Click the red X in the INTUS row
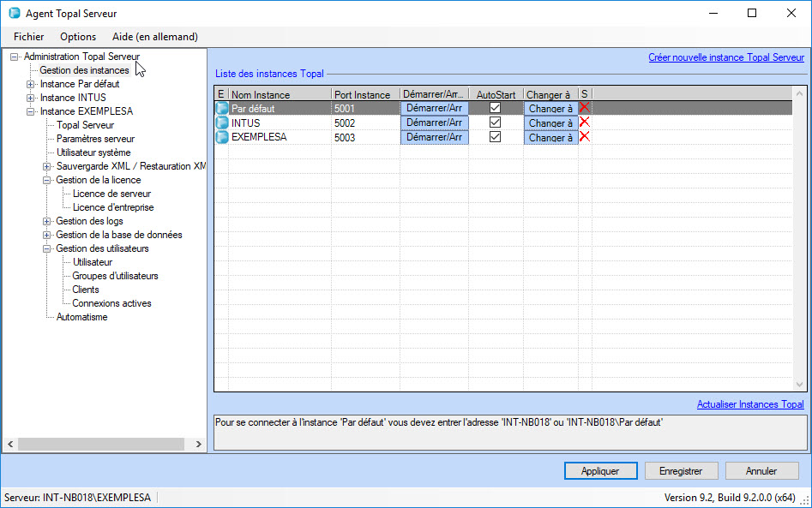Viewport: 812px width, 508px height. [x=585, y=123]
